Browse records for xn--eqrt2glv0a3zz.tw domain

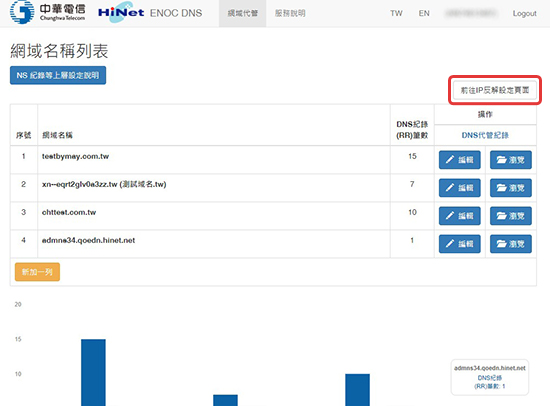coord(511,188)
